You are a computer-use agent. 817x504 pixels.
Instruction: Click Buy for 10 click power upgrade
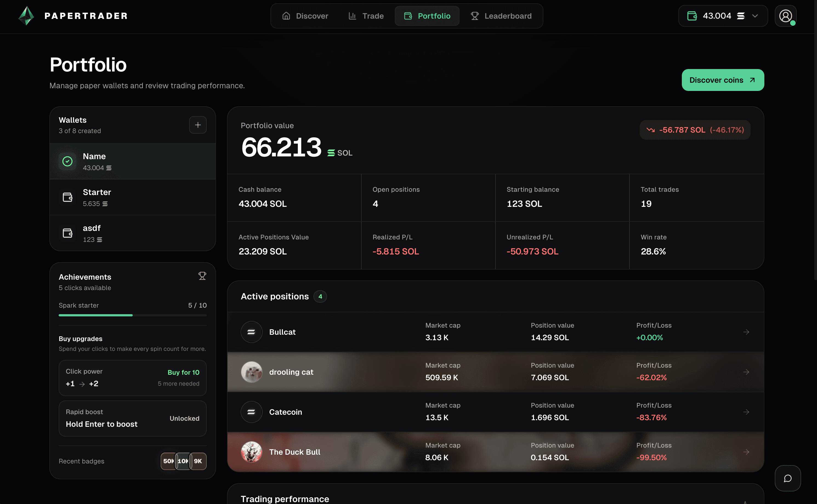point(183,372)
